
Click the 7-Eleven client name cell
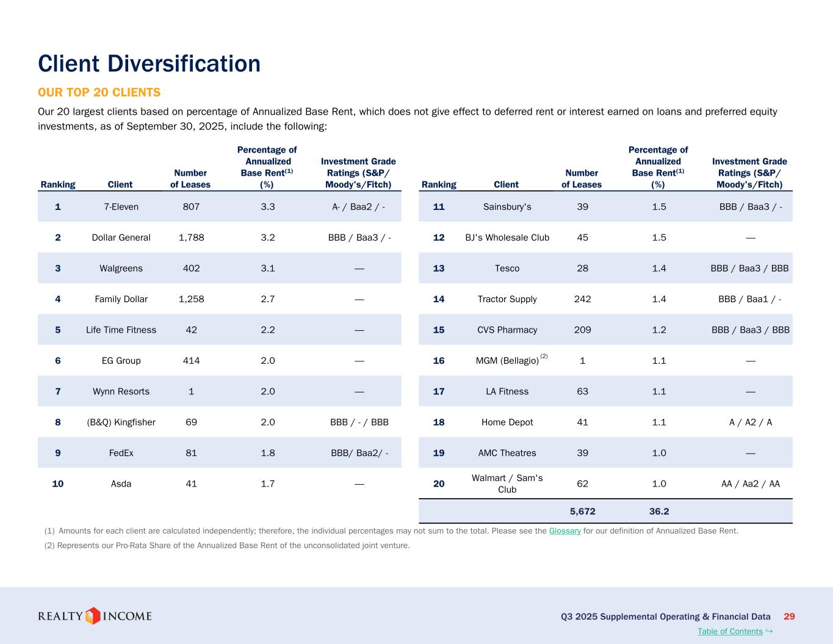click(121, 207)
